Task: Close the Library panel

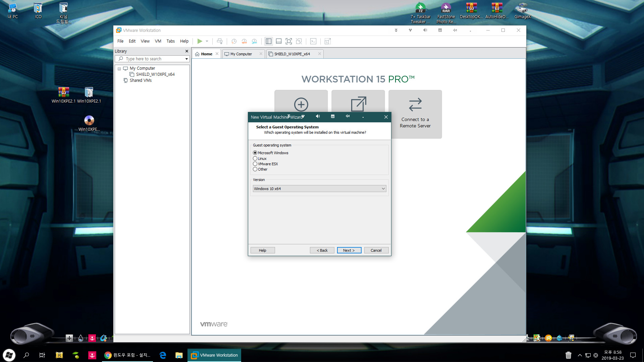Action: pos(187,51)
